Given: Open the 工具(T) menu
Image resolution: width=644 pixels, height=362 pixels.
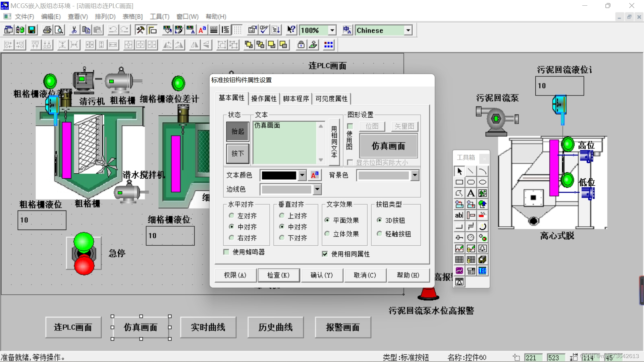Looking at the screenshot, I should point(159,16).
